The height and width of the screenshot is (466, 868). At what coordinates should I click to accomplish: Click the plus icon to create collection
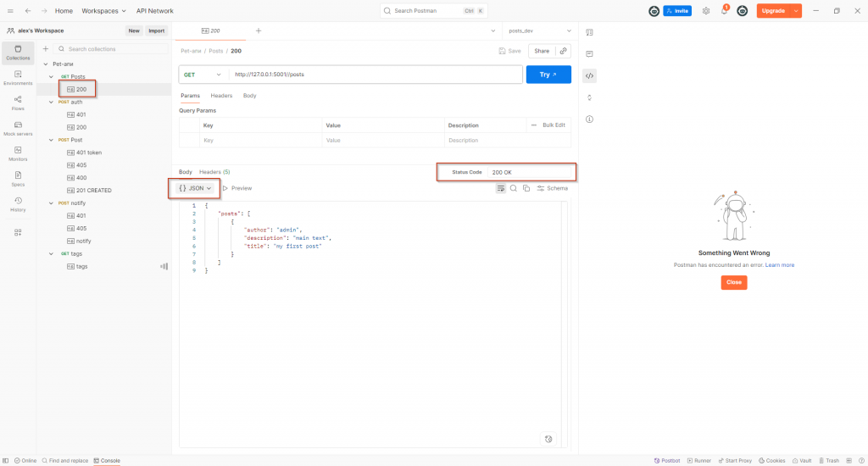click(46, 48)
